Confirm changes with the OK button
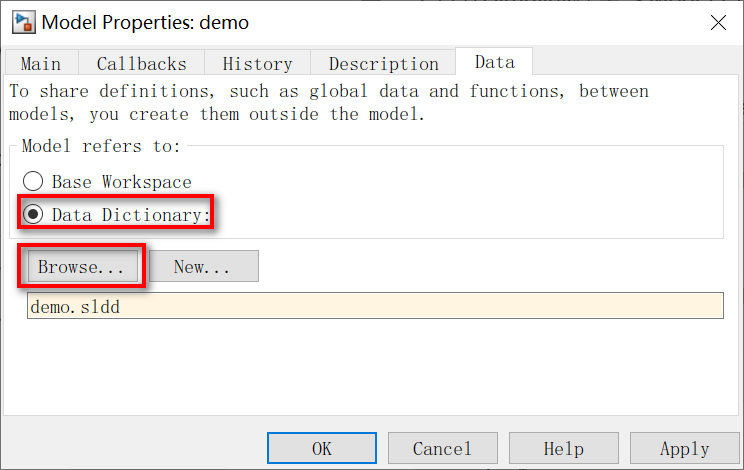This screenshot has width=744, height=470. click(x=322, y=448)
